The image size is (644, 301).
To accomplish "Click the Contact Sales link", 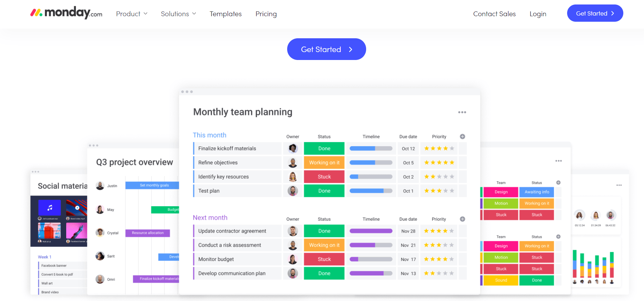I will pos(494,14).
